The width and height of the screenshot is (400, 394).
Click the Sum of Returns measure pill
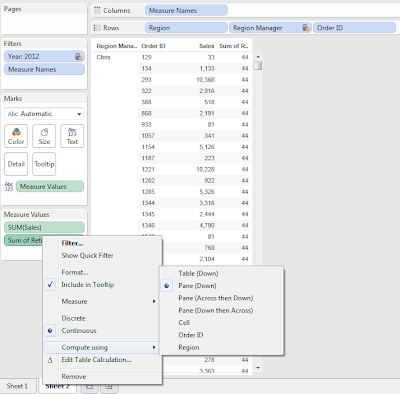point(23,240)
